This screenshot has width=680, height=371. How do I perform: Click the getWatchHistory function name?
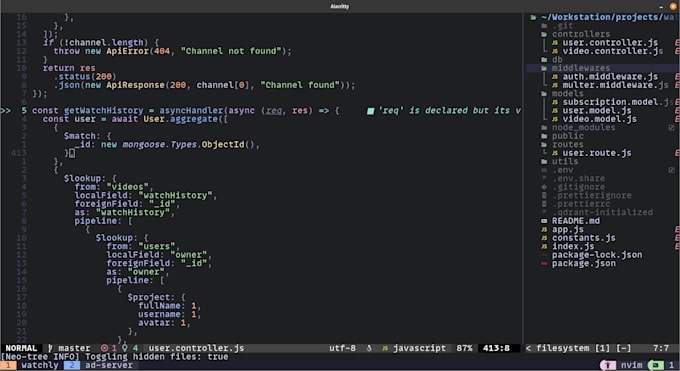pos(103,111)
